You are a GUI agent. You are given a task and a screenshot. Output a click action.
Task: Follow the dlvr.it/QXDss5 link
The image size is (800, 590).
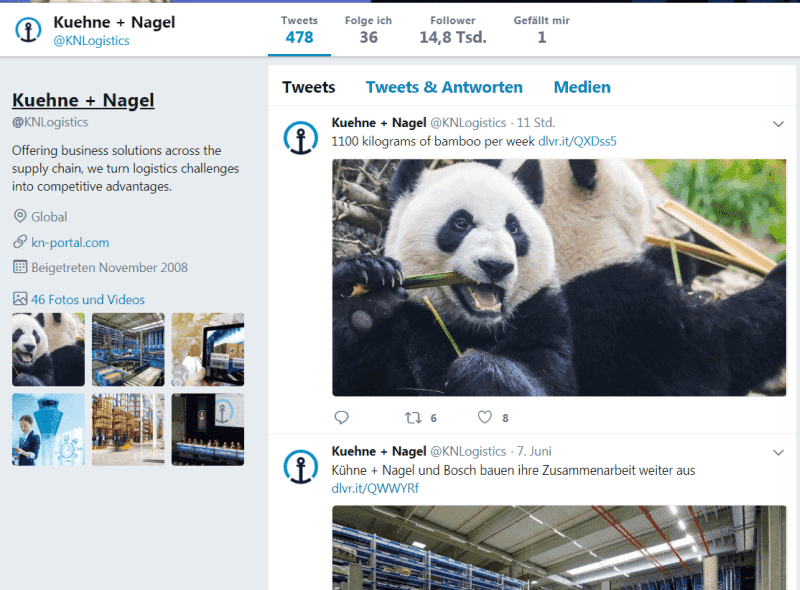click(x=577, y=141)
